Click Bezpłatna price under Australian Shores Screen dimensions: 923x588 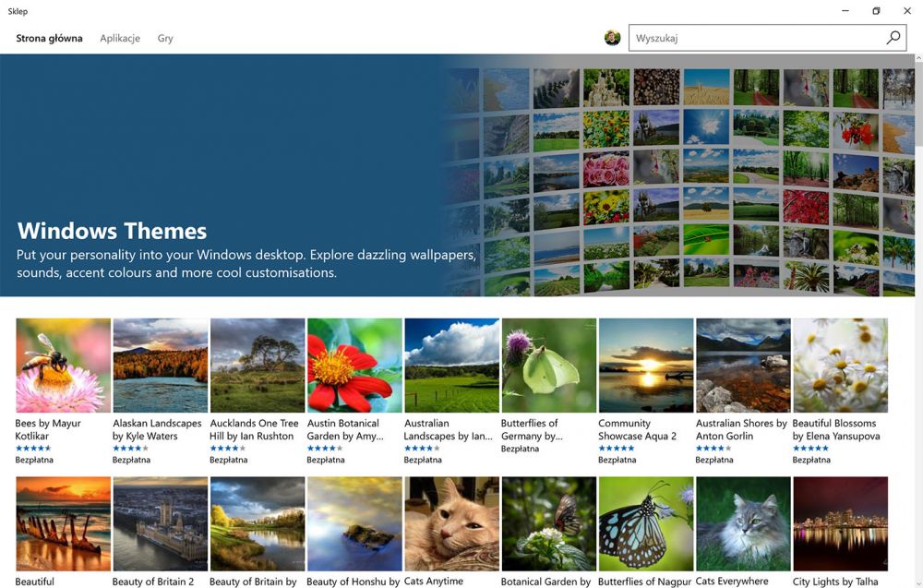[x=714, y=460]
